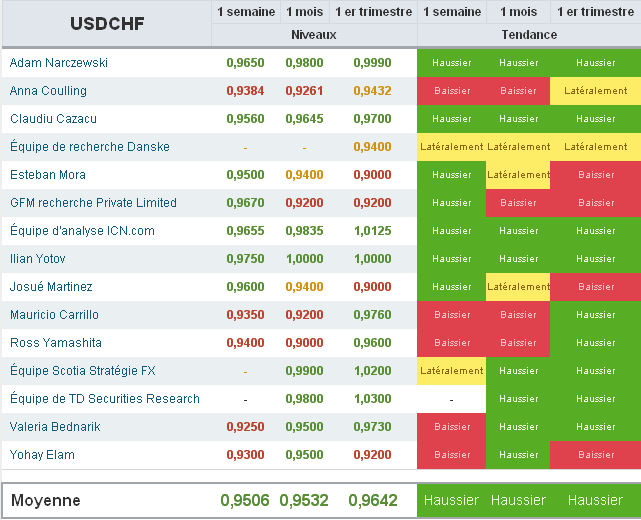Click Danske's Latéralement weekly trend cell
The width and height of the screenshot is (641, 520).
click(451, 147)
